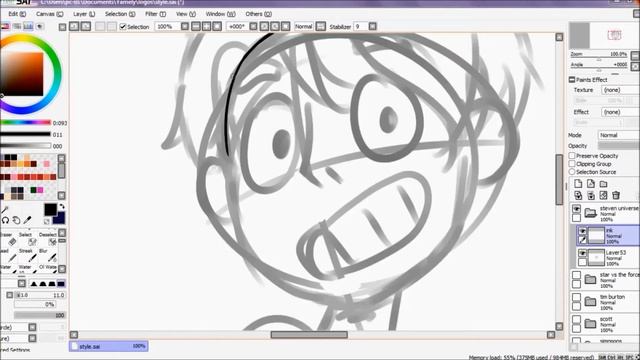The image size is (640, 360).
Task: Hide the ink layer eye icon
Action: (x=582, y=231)
